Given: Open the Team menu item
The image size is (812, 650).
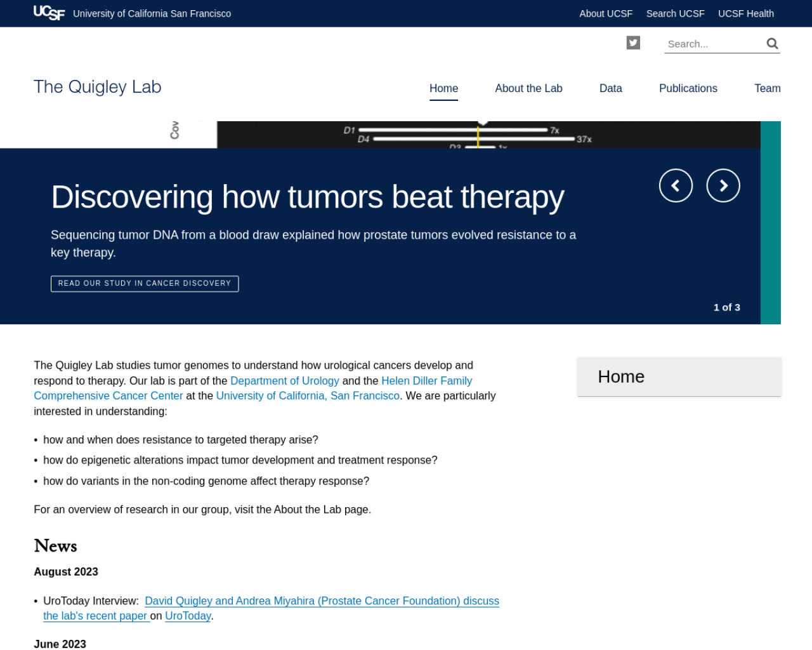Looking at the screenshot, I should point(767,88).
